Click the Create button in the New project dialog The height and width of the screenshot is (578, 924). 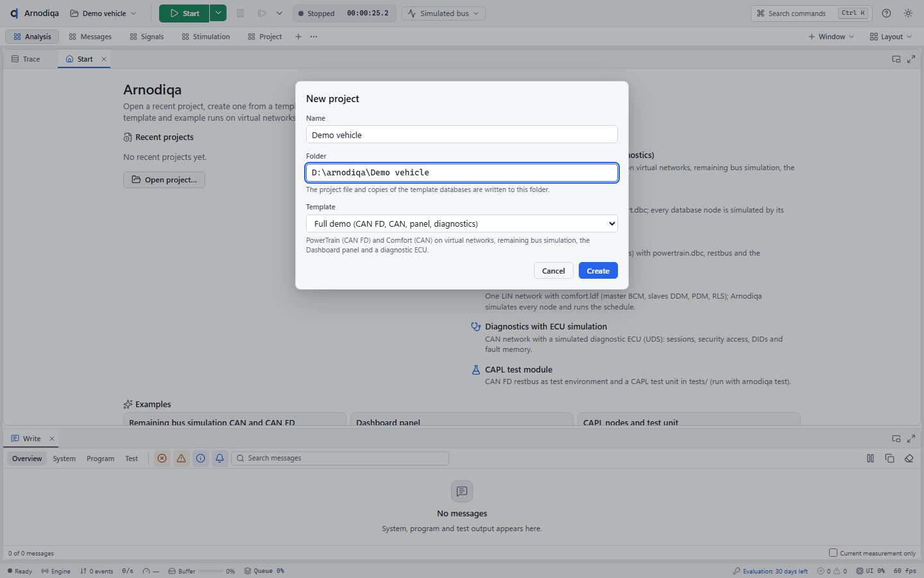[598, 270]
